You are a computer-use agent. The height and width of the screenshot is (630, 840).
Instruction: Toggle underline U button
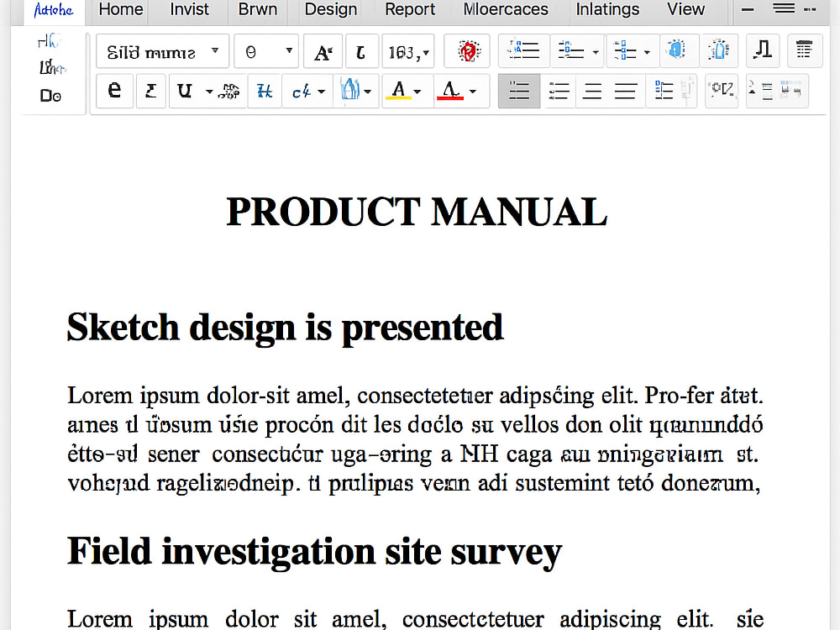tap(185, 91)
